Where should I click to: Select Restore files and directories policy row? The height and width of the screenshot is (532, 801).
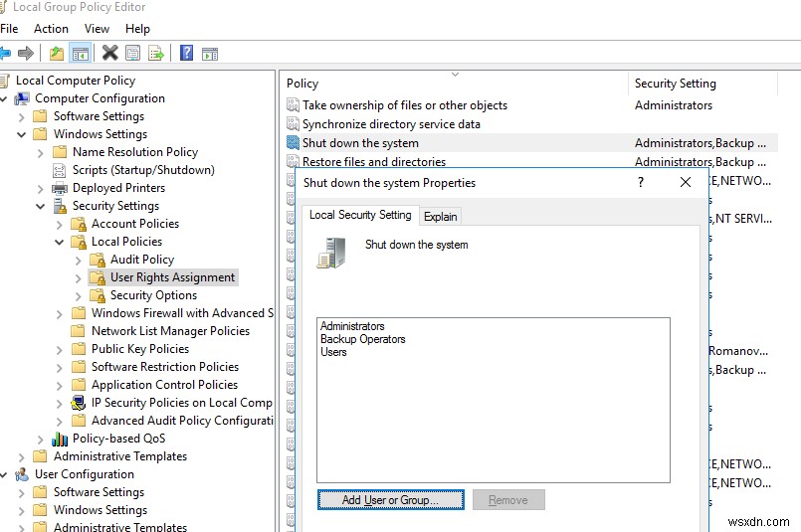click(x=530, y=161)
